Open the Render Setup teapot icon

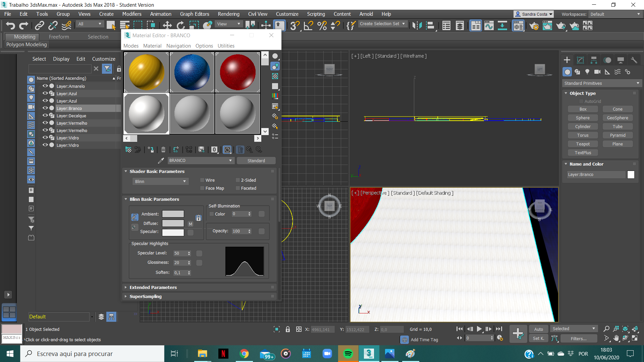(534, 25)
